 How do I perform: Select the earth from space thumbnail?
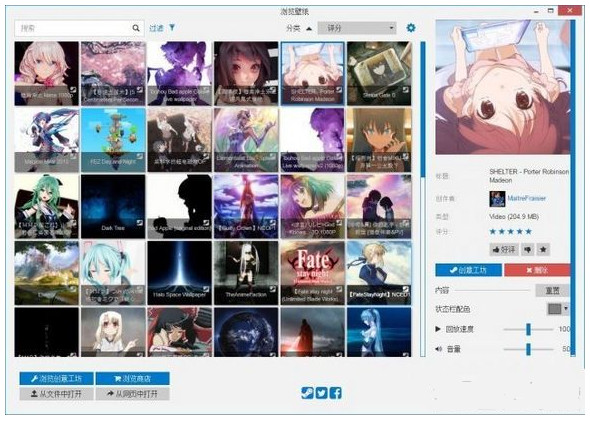coord(246,332)
